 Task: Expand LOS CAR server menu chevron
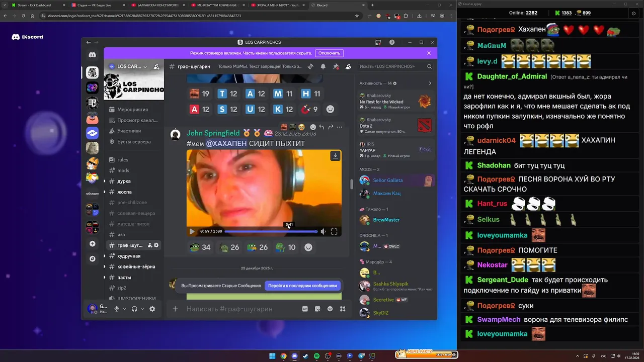(x=145, y=66)
